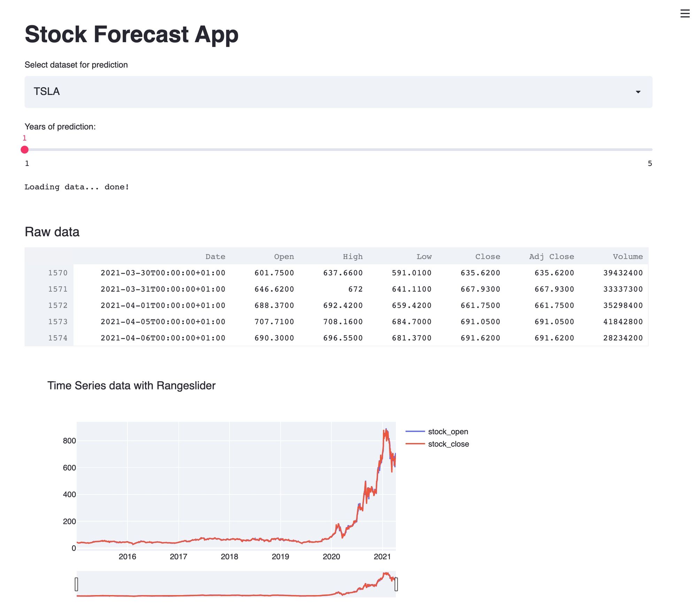The image size is (697, 616).
Task: Click the 2021-04-06 date cell
Action: pos(163,338)
